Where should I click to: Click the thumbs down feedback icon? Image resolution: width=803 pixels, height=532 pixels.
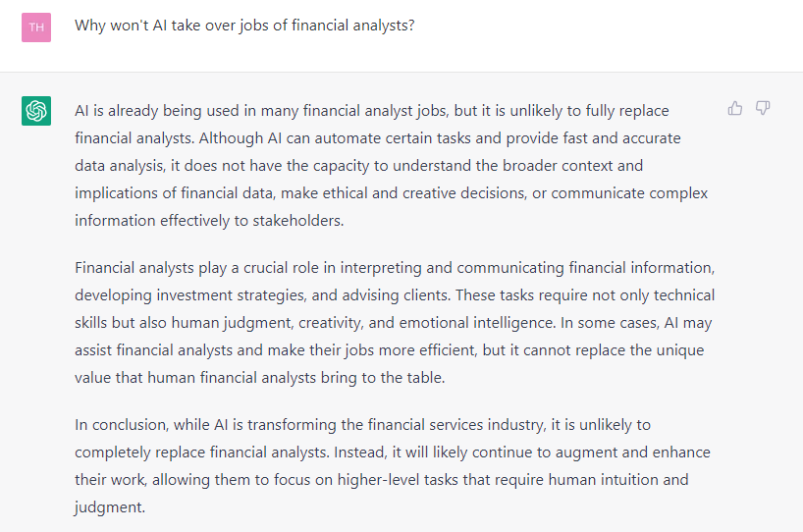tap(762, 108)
